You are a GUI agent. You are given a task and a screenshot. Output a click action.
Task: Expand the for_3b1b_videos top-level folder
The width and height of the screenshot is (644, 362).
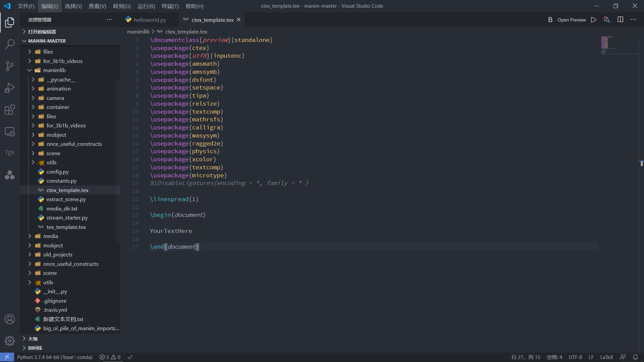pyautogui.click(x=70, y=61)
